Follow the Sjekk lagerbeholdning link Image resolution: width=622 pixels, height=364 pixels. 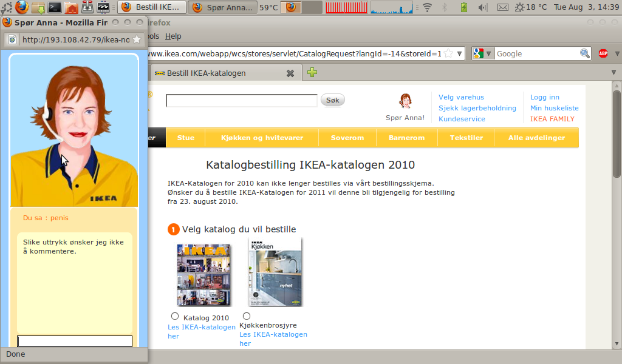[477, 108]
